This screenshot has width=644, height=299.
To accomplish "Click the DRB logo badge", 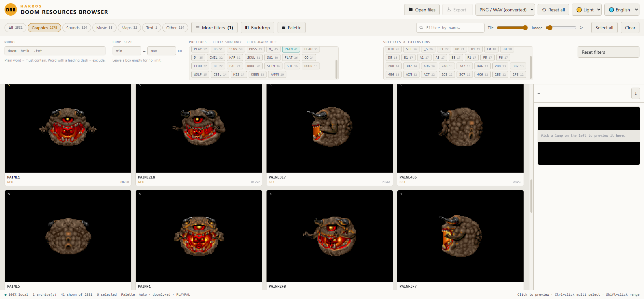I will tap(11, 9).
